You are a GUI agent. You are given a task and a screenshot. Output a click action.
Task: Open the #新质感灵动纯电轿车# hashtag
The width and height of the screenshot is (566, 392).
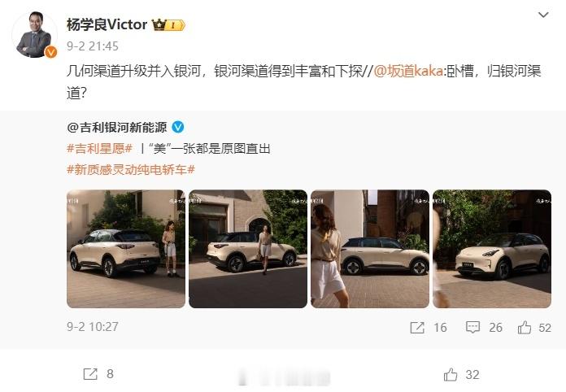pyautogui.click(x=131, y=169)
